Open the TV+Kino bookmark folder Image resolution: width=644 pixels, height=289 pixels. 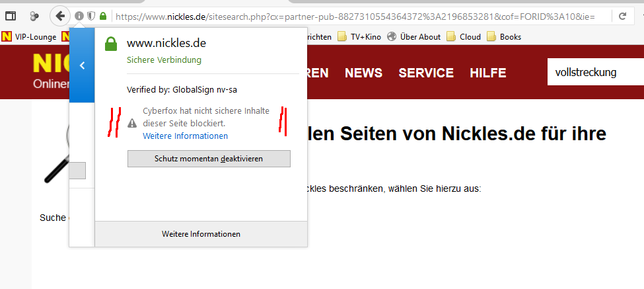tap(359, 37)
